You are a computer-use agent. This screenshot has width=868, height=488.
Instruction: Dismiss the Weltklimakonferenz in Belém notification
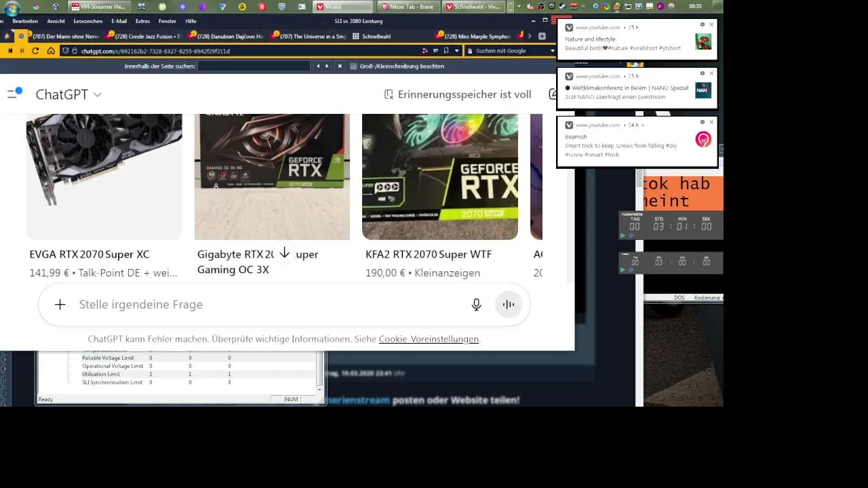click(711, 73)
